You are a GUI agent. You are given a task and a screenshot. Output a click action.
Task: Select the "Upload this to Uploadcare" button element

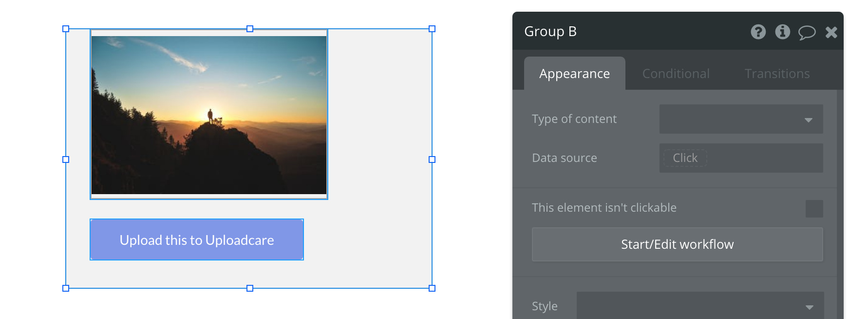[197, 239]
